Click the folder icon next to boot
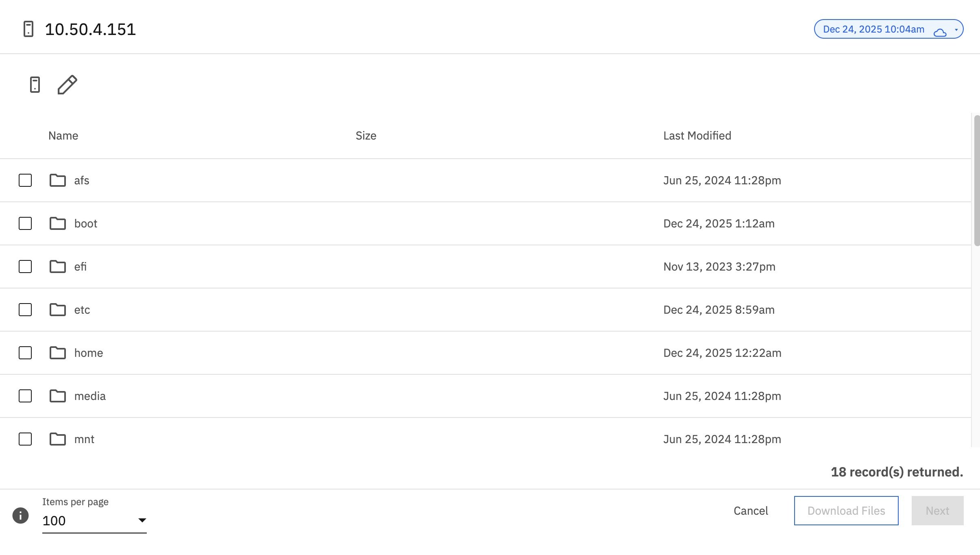This screenshot has width=980, height=555. 57,223
